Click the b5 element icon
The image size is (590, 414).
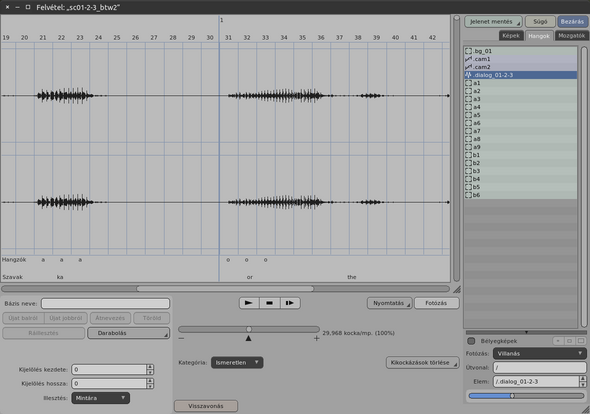pyautogui.click(x=468, y=187)
